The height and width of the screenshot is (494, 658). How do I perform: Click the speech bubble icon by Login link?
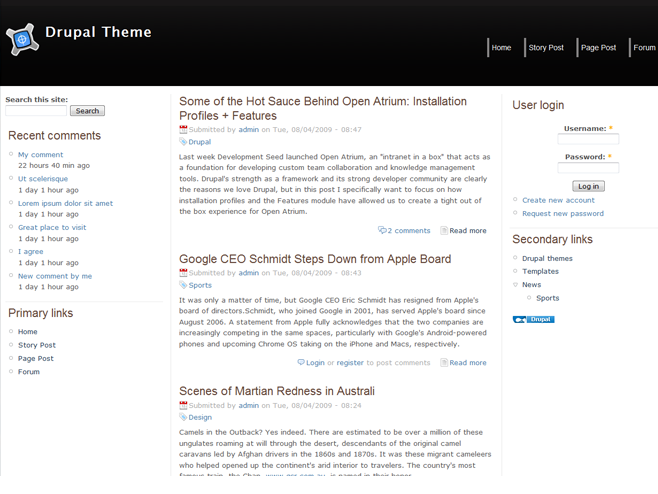point(301,362)
